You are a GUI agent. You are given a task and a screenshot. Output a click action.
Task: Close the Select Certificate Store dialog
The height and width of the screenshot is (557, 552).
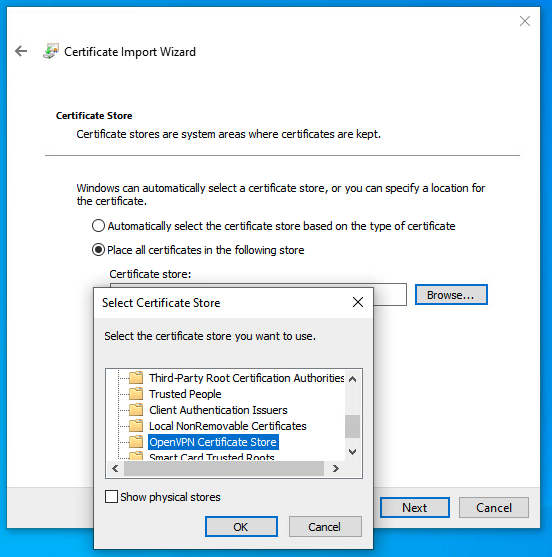point(358,302)
